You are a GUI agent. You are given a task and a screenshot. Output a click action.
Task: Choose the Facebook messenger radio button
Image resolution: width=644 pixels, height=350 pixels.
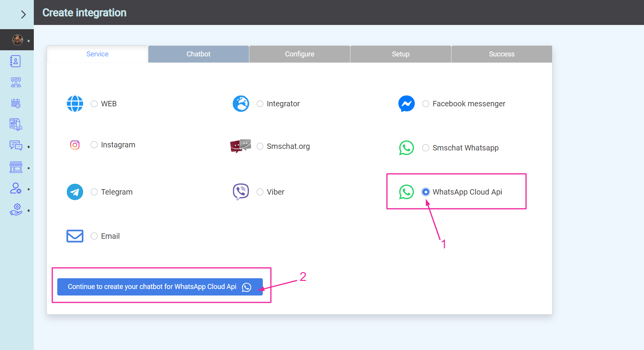[x=426, y=104]
